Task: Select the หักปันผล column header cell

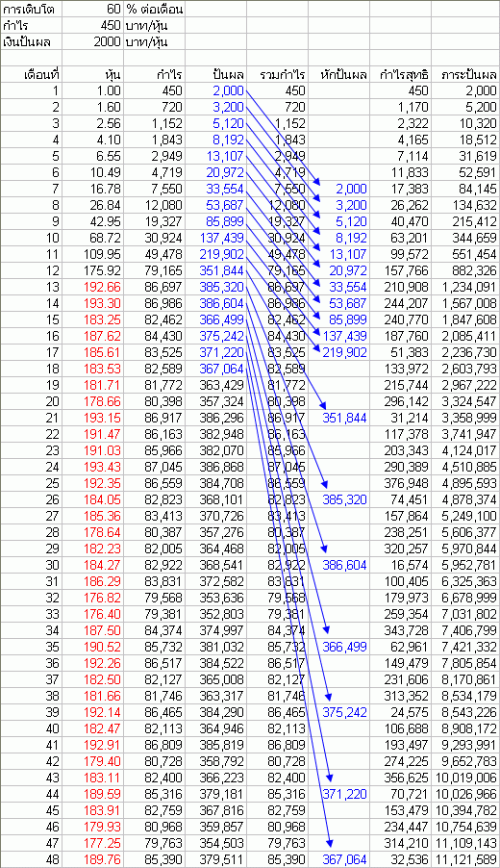Action: coord(338,75)
